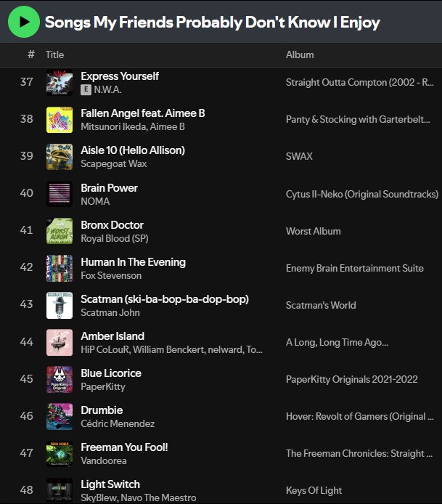The width and height of the screenshot is (442, 504).
Task: Click the Express Yourself album cover
Action: coord(60,83)
